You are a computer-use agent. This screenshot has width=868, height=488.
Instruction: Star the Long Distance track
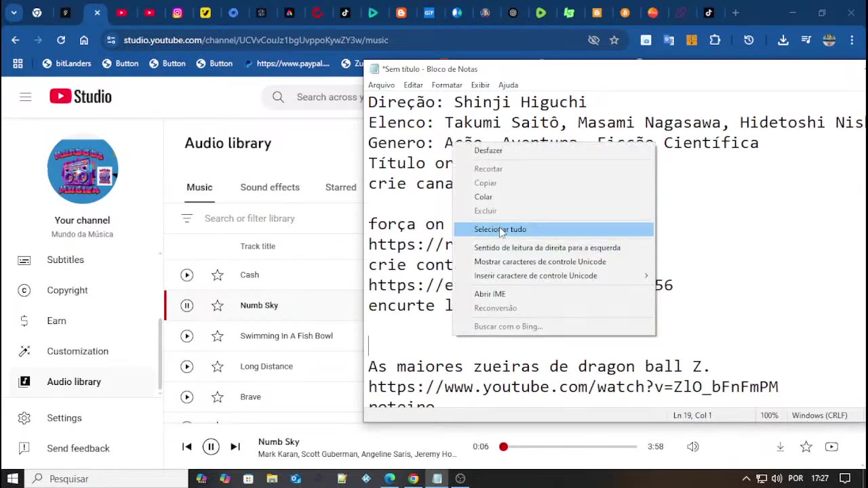218,367
